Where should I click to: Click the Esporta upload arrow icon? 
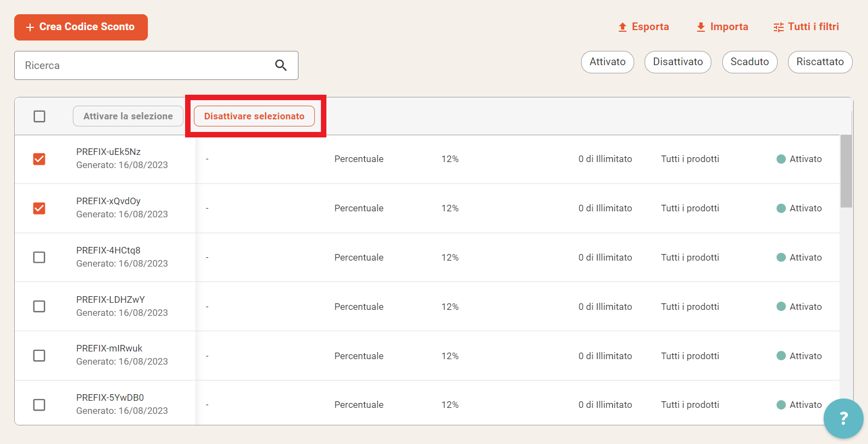(x=623, y=27)
